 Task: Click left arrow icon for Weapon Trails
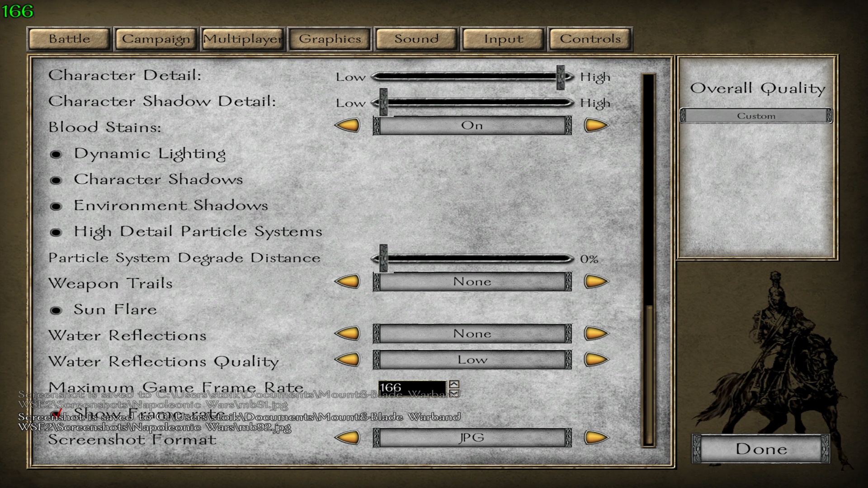pos(348,281)
